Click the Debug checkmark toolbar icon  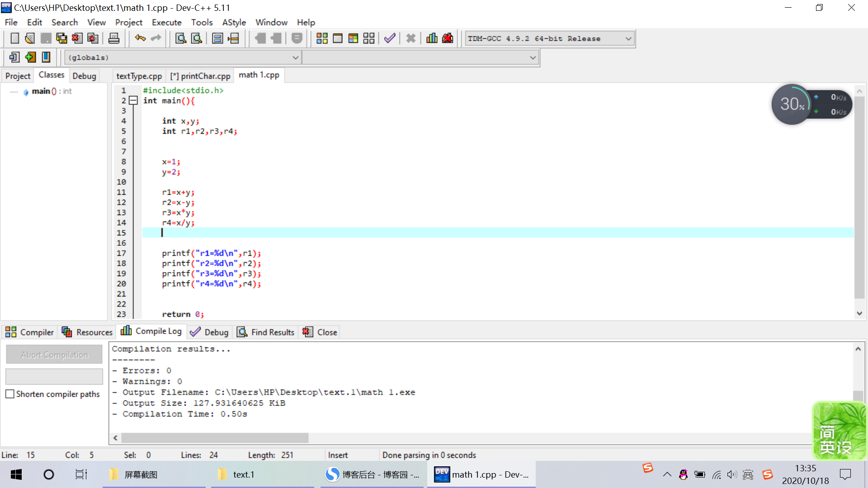pyautogui.click(x=390, y=38)
